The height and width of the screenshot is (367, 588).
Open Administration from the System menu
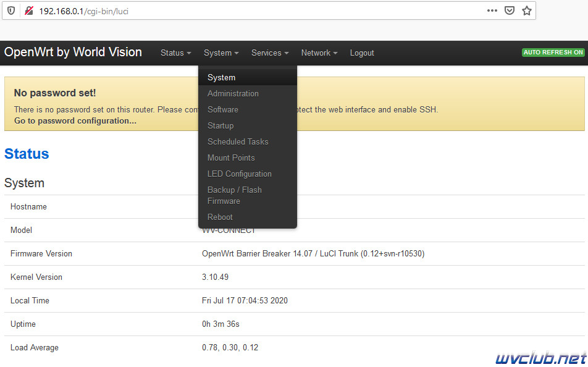tap(248, 93)
